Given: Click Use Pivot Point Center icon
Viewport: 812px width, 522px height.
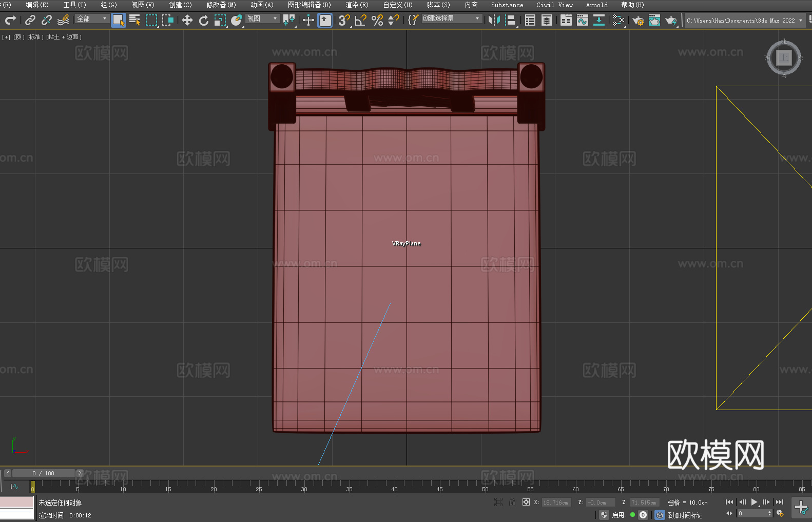Looking at the screenshot, I should [x=289, y=20].
